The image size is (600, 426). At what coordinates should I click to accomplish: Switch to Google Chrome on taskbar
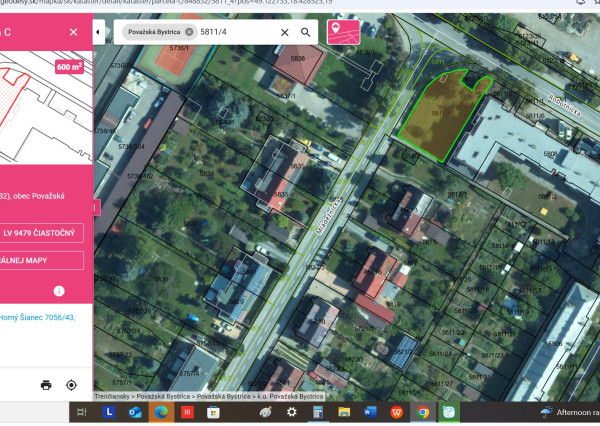pyautogui.click(x=422, y=412)
